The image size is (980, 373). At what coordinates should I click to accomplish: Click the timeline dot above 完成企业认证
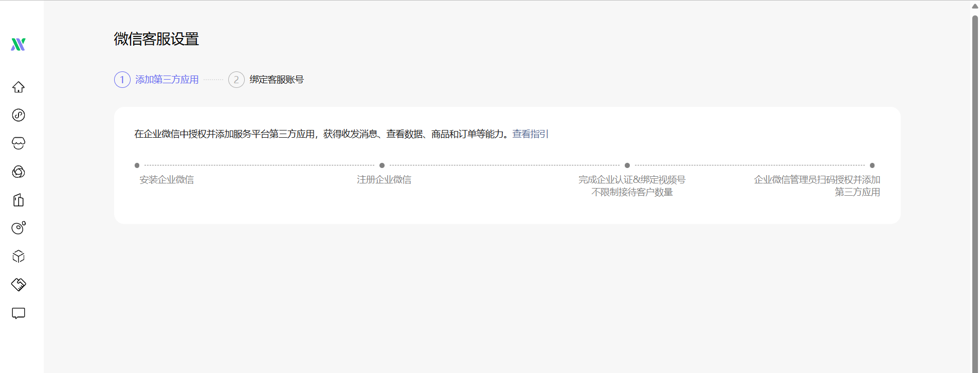(x=627, y=165)
